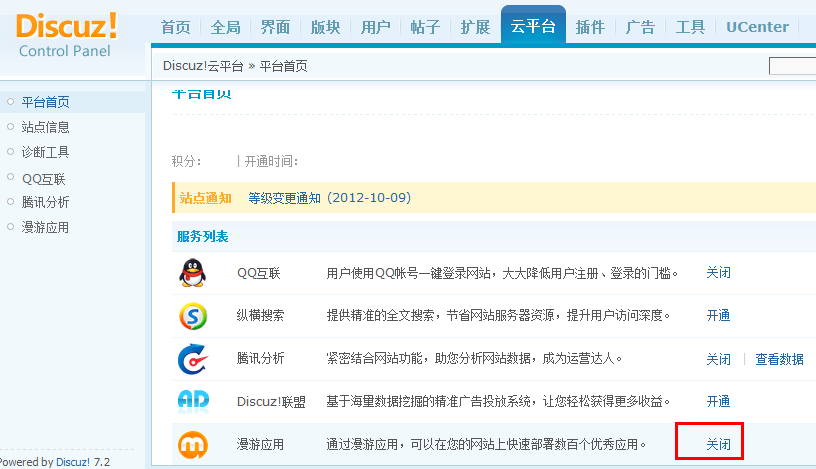Open 腾讯分析 in the sidebar
816x469 pixels.
(45, 202)
